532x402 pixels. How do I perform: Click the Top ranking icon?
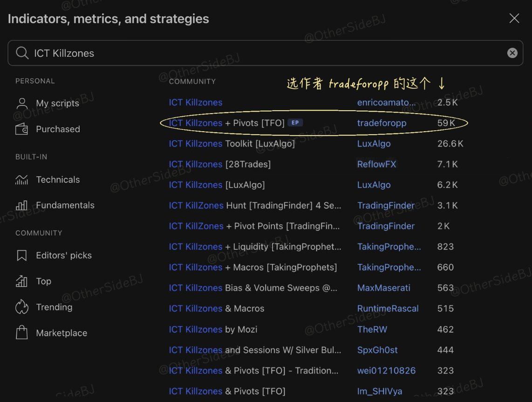tap(22, 281)
